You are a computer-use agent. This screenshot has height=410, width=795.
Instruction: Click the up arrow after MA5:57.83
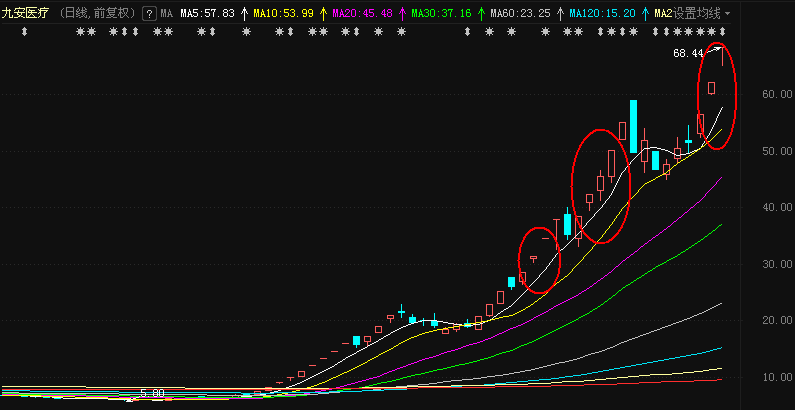[244, 14]
